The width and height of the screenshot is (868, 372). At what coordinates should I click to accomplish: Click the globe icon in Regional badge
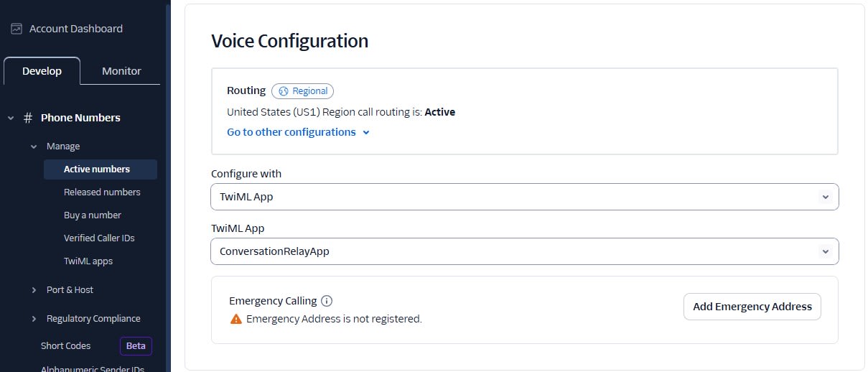(x=284, y=91)
